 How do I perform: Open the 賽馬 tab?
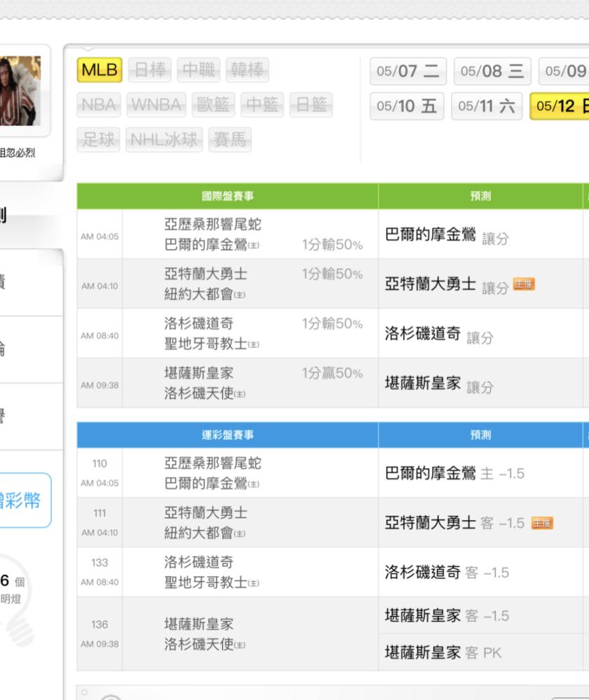coord(230,140)
